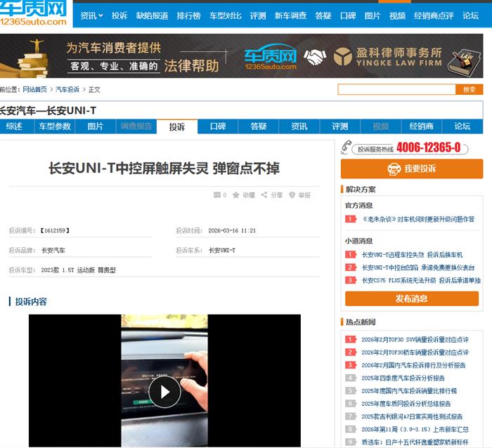Expand the 资讯 dropdown menu
The height and width of the screenshot is (448, 492).
91,15
